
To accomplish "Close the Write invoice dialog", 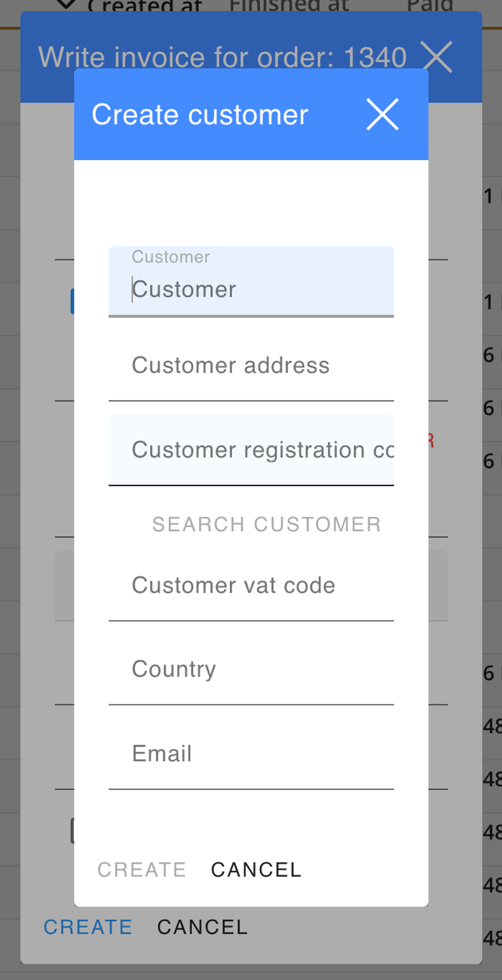I will click(437, 57).
